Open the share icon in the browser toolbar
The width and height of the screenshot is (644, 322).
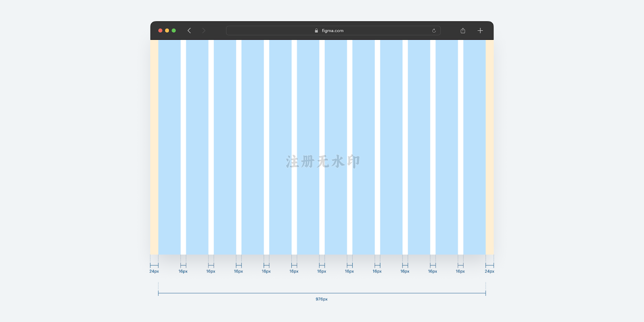pos(463,31)
